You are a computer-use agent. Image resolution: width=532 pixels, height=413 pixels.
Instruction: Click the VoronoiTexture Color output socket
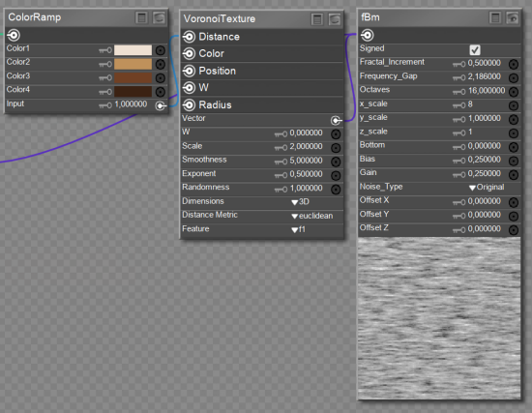click(x=189, y=53)
